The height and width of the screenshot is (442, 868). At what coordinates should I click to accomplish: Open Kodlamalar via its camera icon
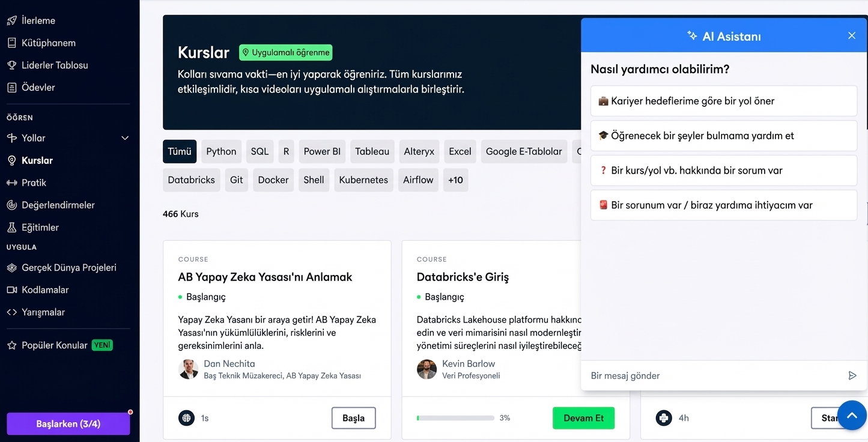coord(11,289)
